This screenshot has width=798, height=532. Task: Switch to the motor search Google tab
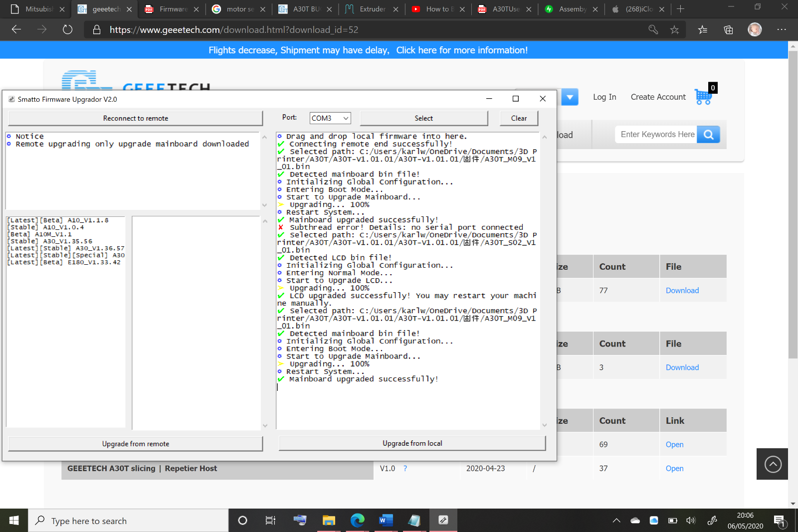coord(238,9)
